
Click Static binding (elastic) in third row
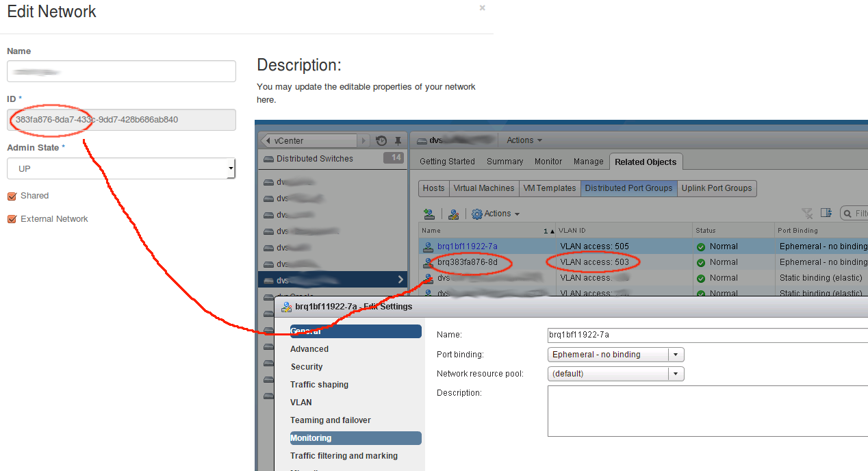tap(821, 278)
